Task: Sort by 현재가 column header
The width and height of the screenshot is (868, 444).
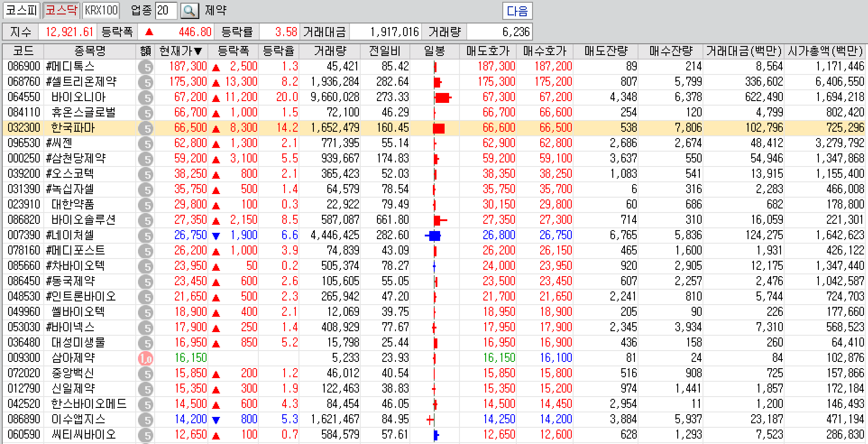Action: [181, 51]
